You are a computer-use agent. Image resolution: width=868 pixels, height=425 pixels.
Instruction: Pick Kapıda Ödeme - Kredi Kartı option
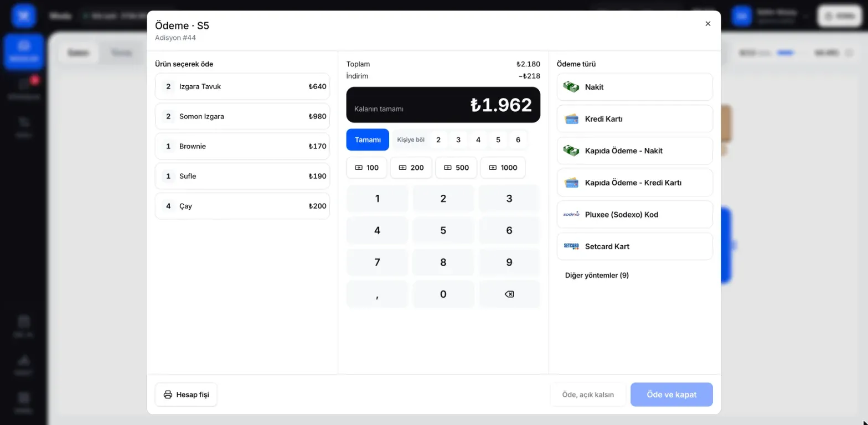pyautogui.click(x=634, y=183)
